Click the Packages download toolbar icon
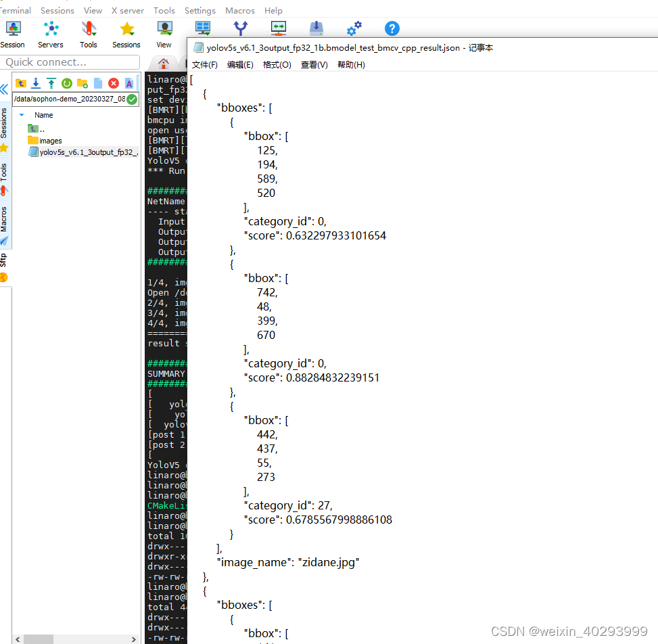The width and height of the screenshot is (658, 644). point(316,28)
